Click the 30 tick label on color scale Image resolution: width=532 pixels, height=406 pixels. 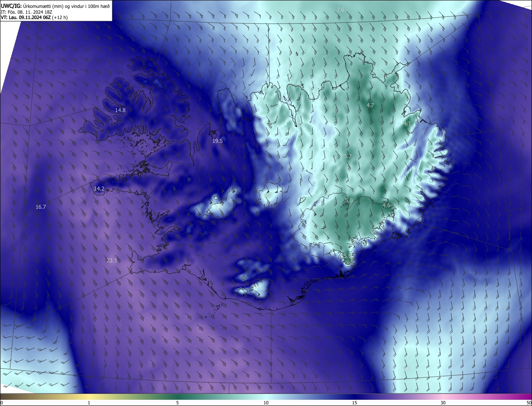point(443,403)
